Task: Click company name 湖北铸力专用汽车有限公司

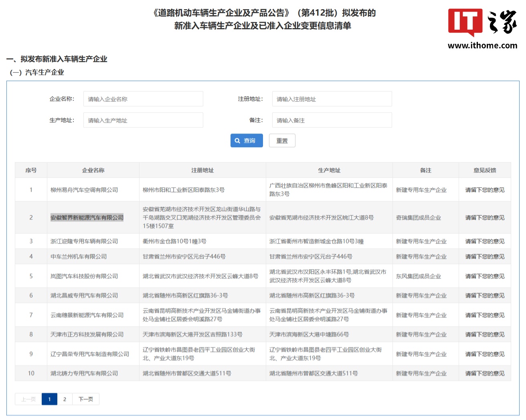Action: (x=84, y=373)
